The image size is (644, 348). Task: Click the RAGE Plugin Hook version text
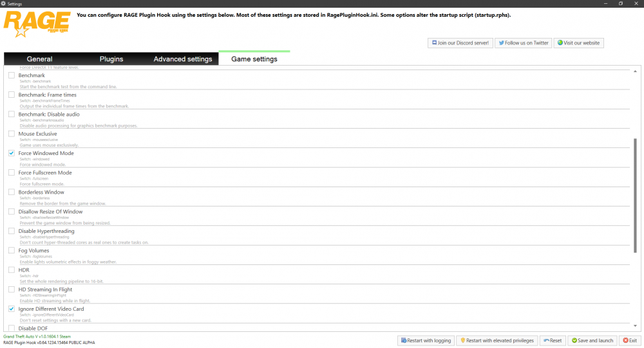(49, 342)
